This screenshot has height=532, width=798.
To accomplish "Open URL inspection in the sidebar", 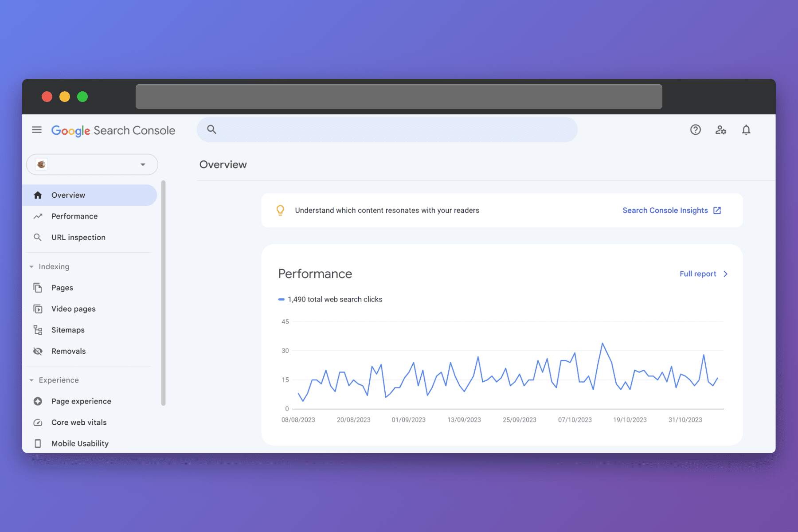I will [x=90, y=237].
